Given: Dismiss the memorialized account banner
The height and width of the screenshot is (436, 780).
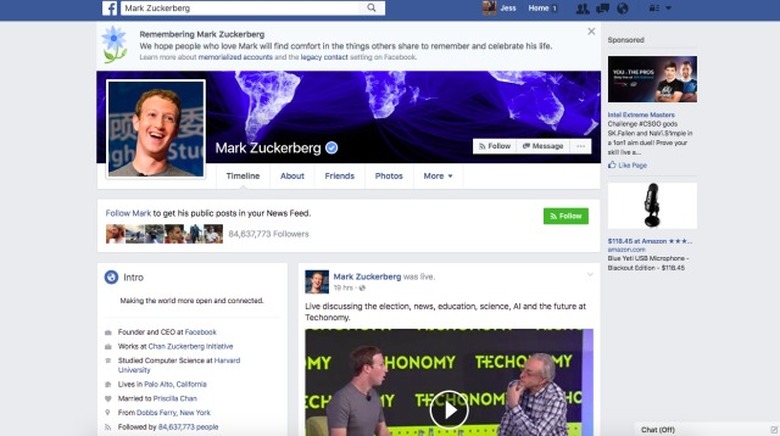Looking at the screenshot, I should pos(591,31).
